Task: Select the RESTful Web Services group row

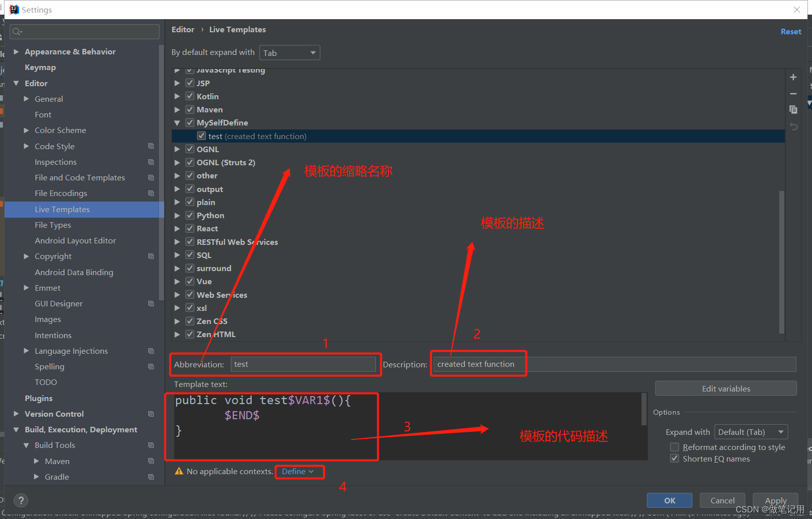Action: click(478, 242)
